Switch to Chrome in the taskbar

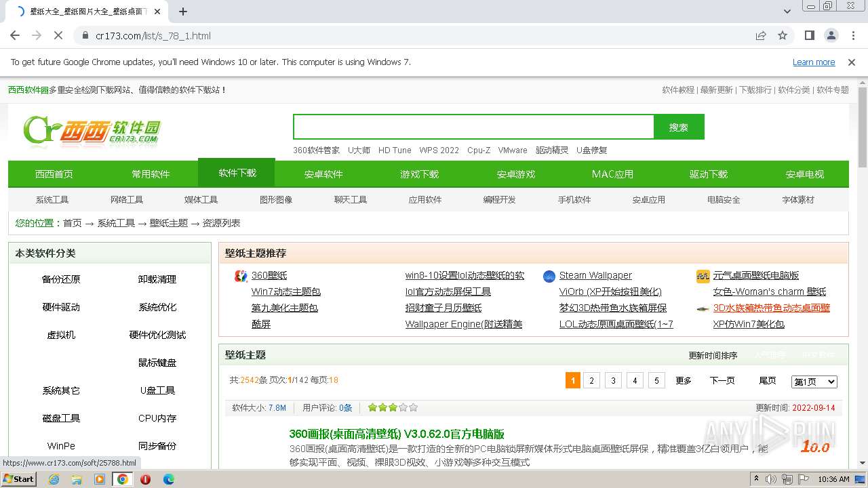point(123,479)
